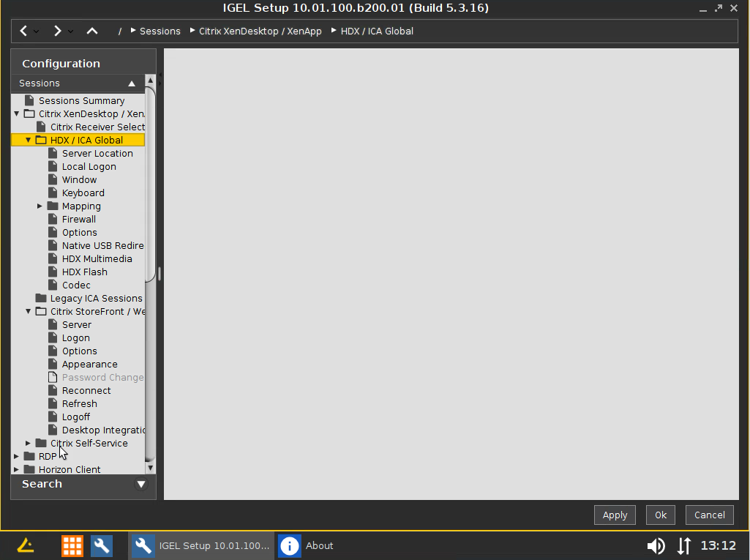The width and height of the screenshot is (750, 560).
Task: Click the About info icon in the taskbar
Action: (x=289, y=545)
